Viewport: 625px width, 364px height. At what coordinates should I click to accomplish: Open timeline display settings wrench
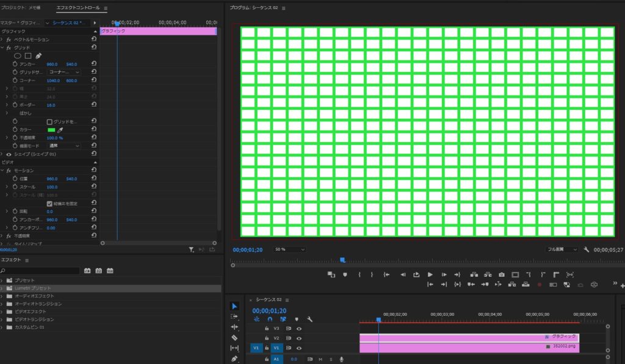pyautogui.click(x=309, y=319)
